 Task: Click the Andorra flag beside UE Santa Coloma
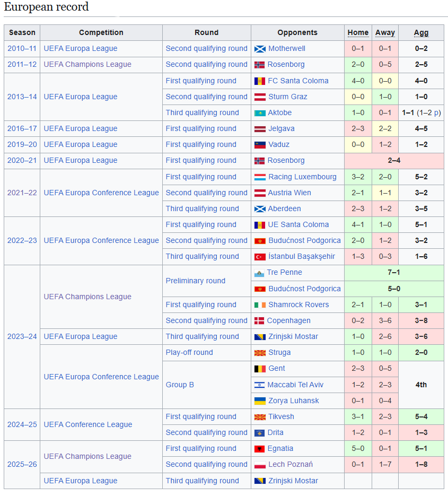pos(260,225)
